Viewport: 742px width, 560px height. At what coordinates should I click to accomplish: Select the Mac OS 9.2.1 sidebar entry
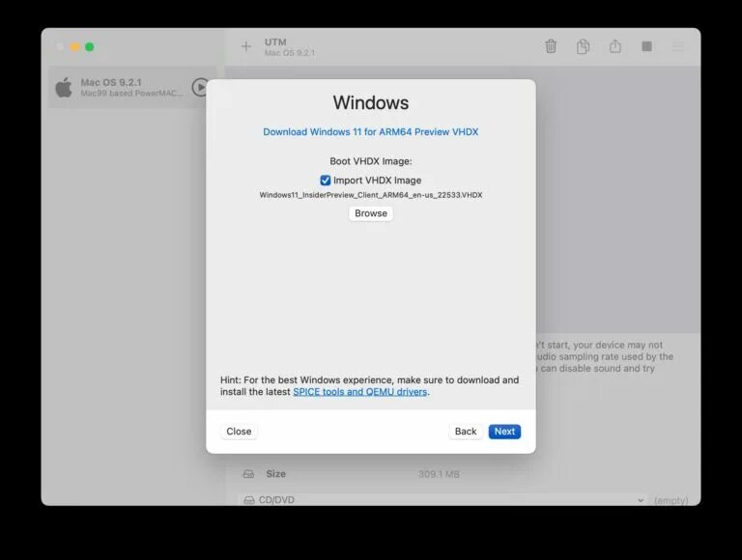point(132,88)
